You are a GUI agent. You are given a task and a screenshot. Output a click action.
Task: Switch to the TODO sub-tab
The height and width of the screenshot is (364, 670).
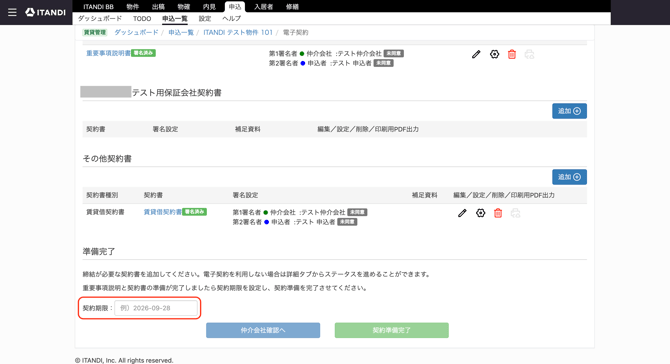click(x=142, y=18)
